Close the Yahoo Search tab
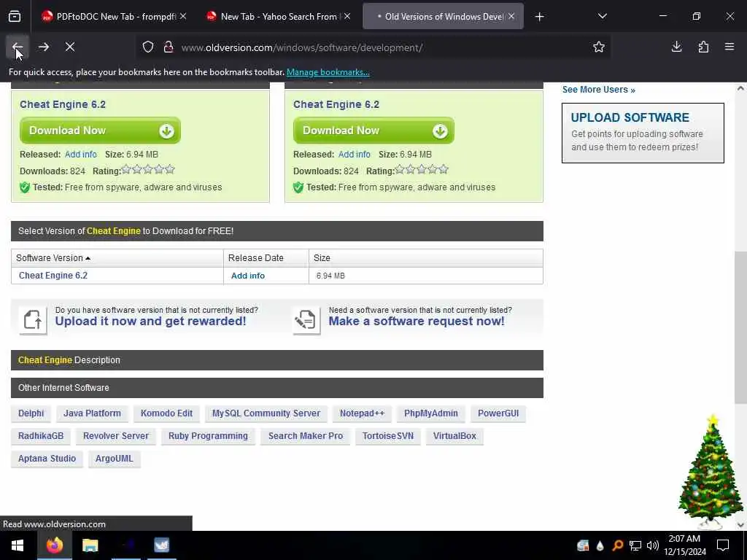747x560 pixels. coord(347,17)
